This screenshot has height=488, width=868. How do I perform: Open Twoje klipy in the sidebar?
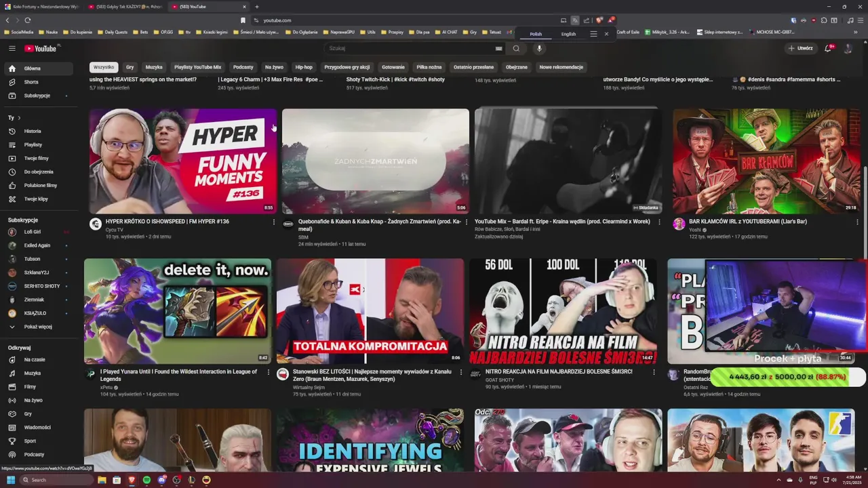pos(37,199)
